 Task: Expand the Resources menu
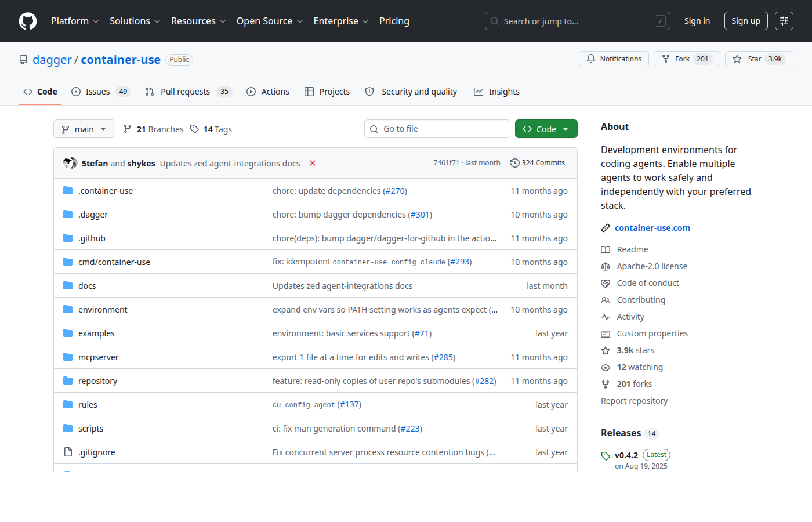(198, 21)
